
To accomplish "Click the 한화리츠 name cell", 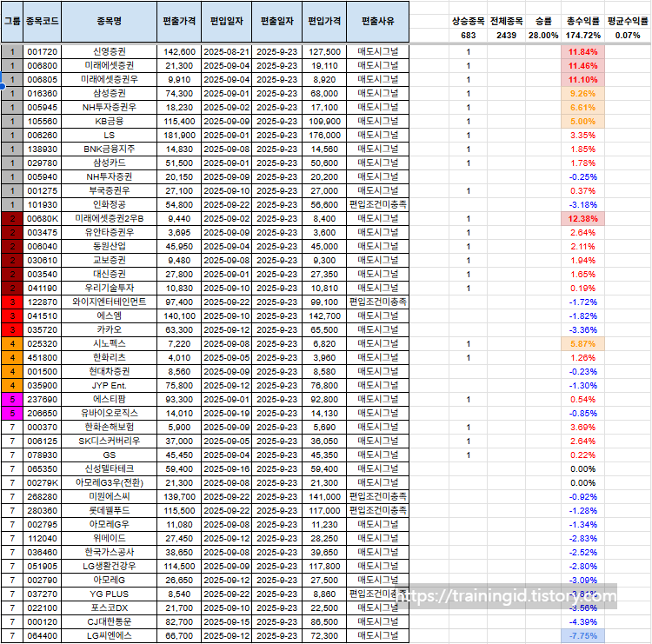I will (109, 358).
